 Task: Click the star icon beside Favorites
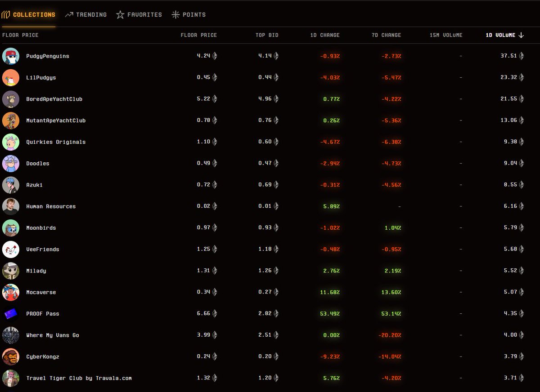[120, 15]
